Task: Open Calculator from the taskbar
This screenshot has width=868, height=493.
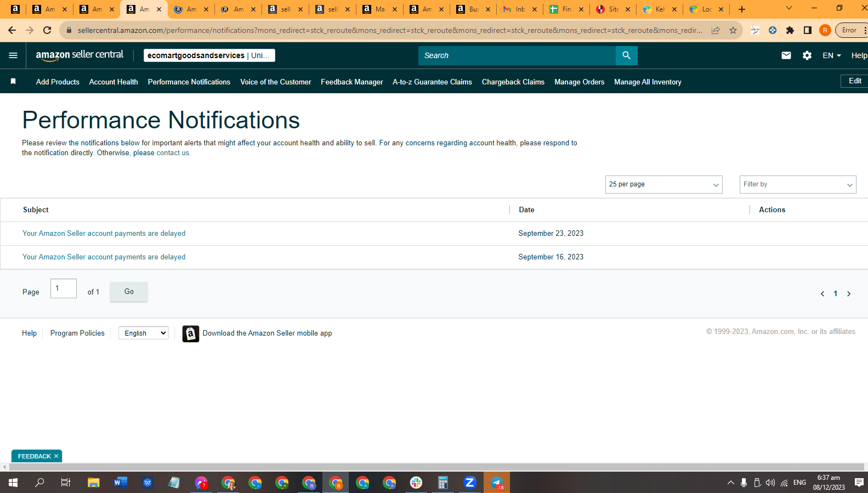Action: point(443,483)
